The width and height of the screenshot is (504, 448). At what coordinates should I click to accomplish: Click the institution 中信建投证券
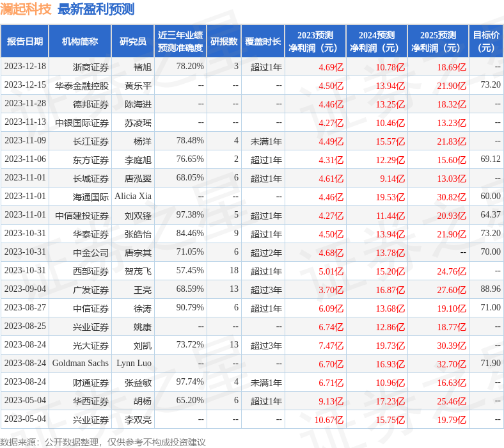pos(82,216)
